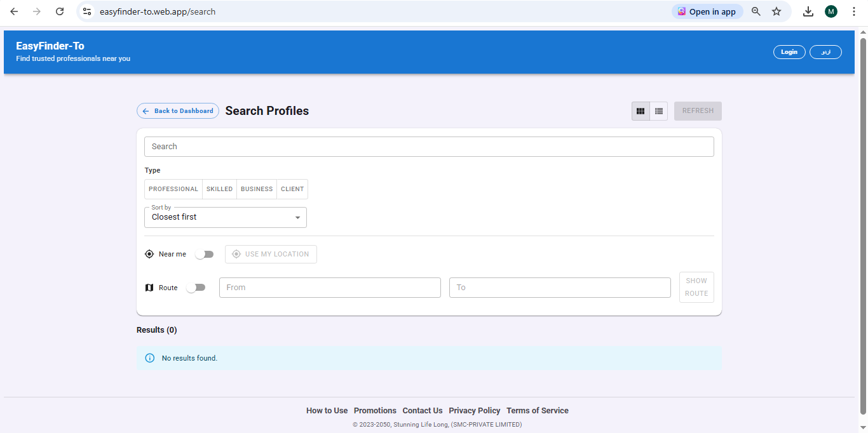Switch to list view layout
The image size is (868, 433).
[659, 111]
